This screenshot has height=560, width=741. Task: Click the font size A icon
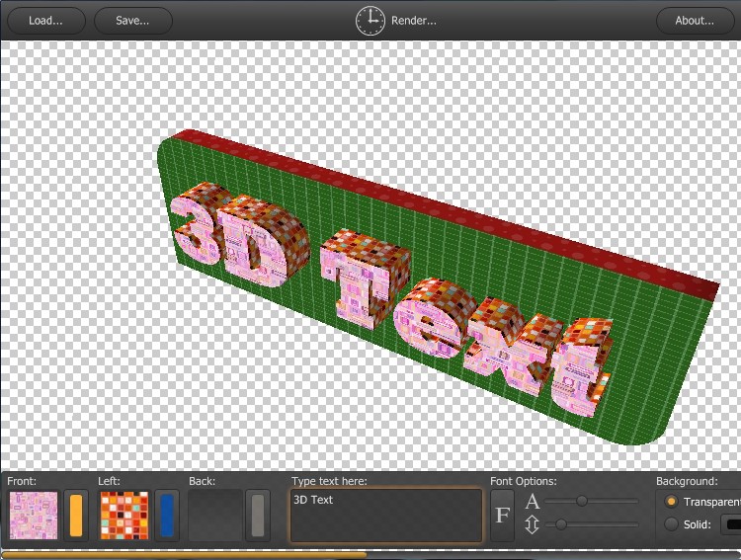pos(533,501)
